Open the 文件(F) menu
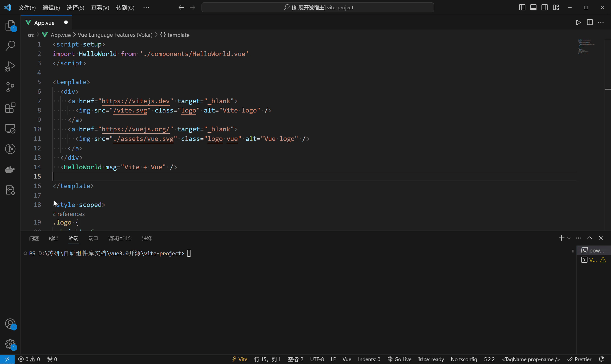 (x=27, y=8)
